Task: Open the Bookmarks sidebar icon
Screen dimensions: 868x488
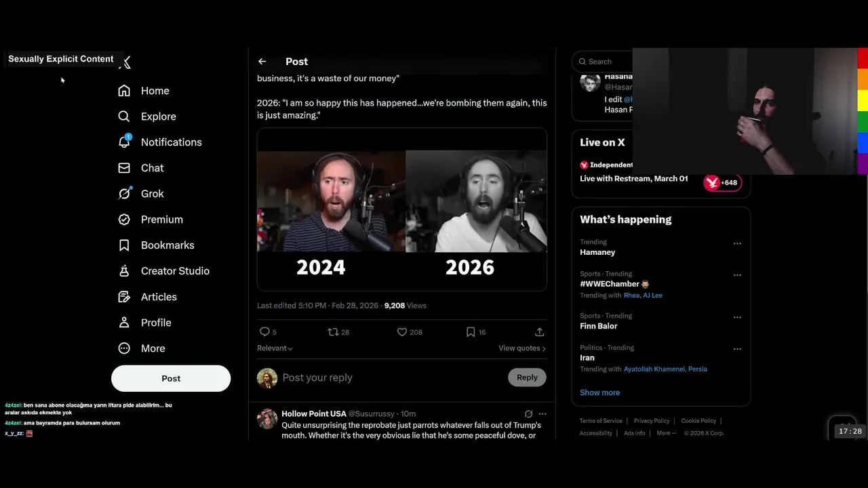Action: tap(124, 245)
